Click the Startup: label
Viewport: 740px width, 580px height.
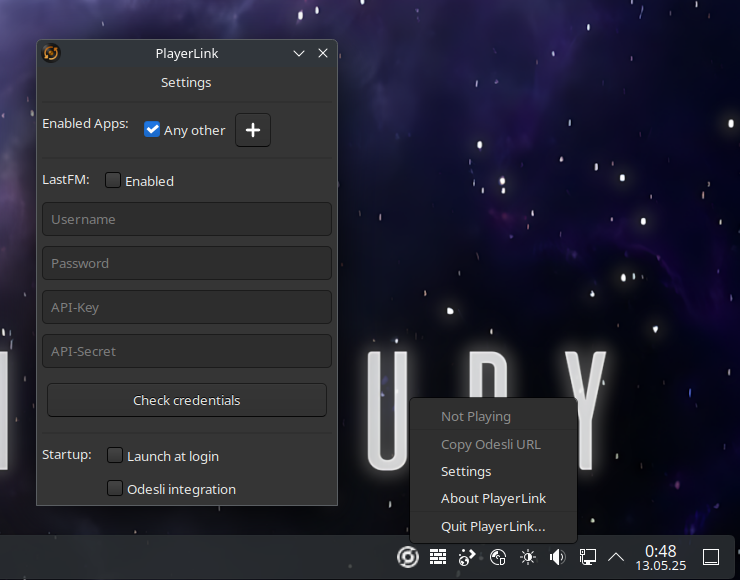pyautogui.click(x=67, y=454)
